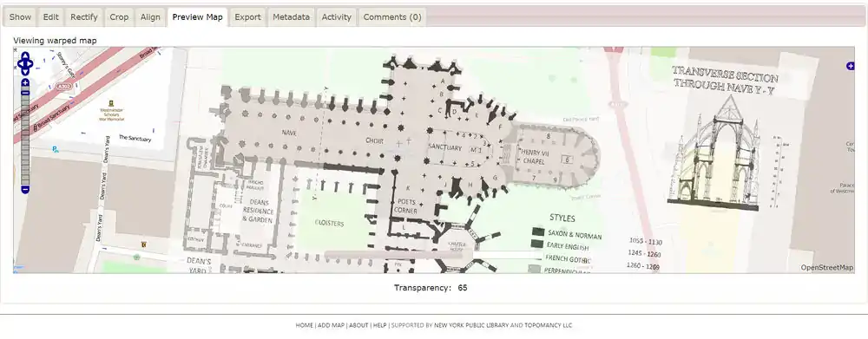Image resolution: width=868 pixels, height=339 pixels.
Task: View the Metadata tab
Action: [x=291, y=17]
